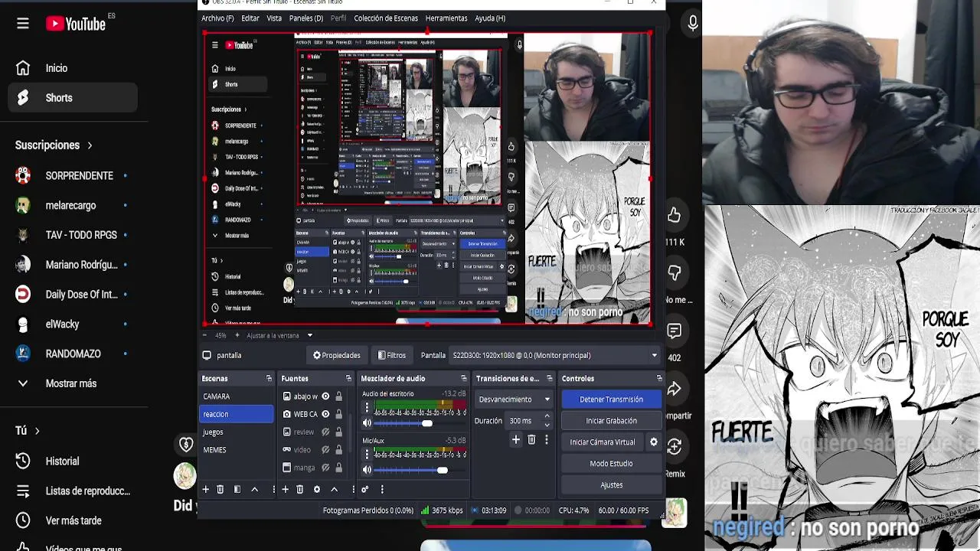Open virtual camera settings gear
Screen dimensions: 980x551
tap(654, 442)
